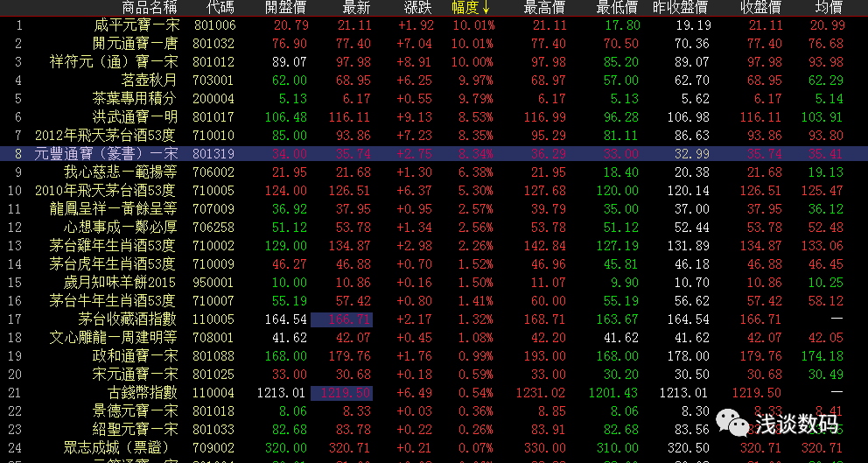Select the row 茶葉專用積分

pos(434,99)
